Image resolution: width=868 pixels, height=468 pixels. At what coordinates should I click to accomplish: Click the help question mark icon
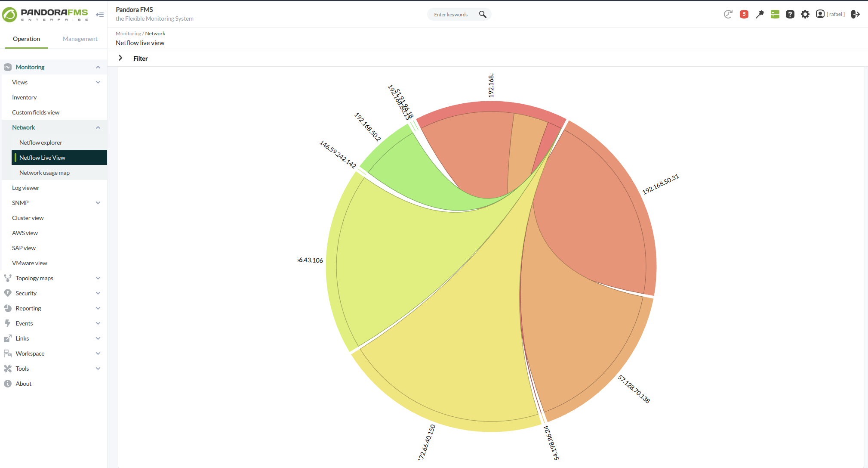pos(789,14)
